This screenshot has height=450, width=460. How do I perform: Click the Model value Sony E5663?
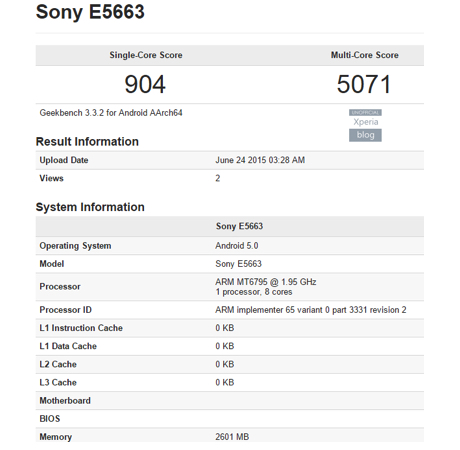[238, 264]
